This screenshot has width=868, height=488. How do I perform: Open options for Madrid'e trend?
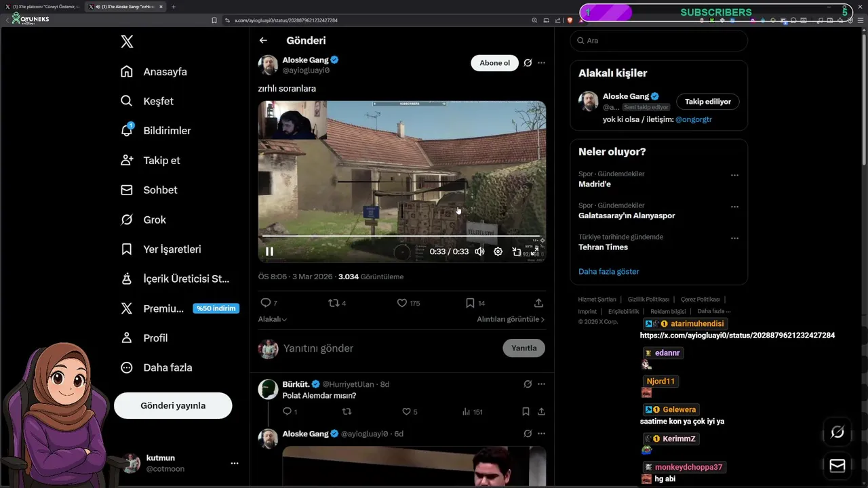(x=734, y=176)
